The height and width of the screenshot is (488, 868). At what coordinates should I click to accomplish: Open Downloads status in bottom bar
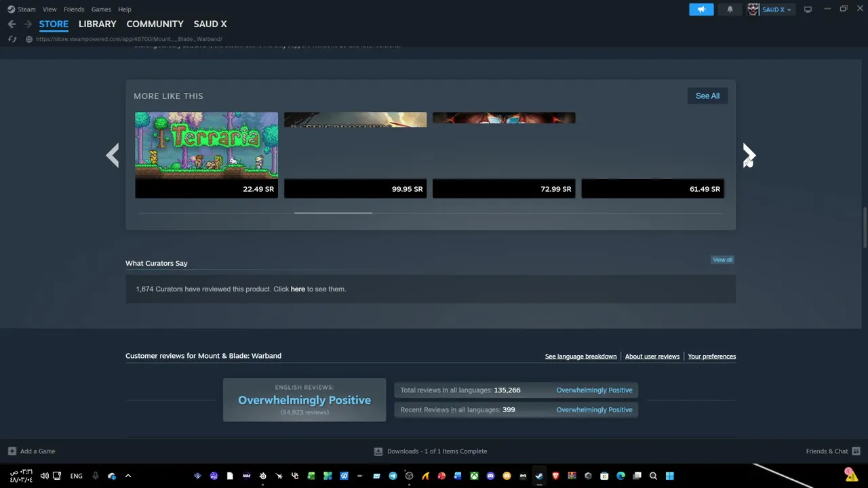[437, 451]
